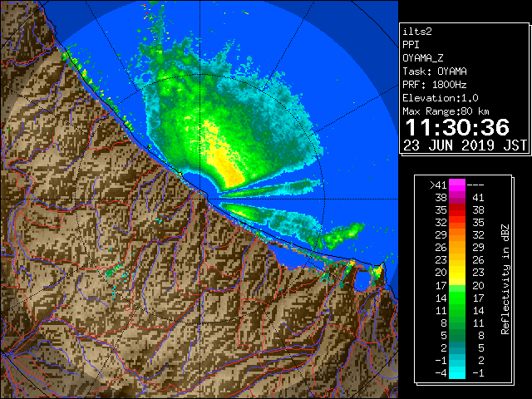Click the timestamp 11:30:36

pyautogui.click(x=457, y=127)
